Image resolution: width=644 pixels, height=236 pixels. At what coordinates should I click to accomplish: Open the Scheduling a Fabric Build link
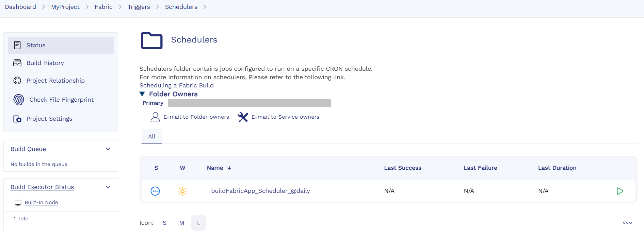click(176, 85)
